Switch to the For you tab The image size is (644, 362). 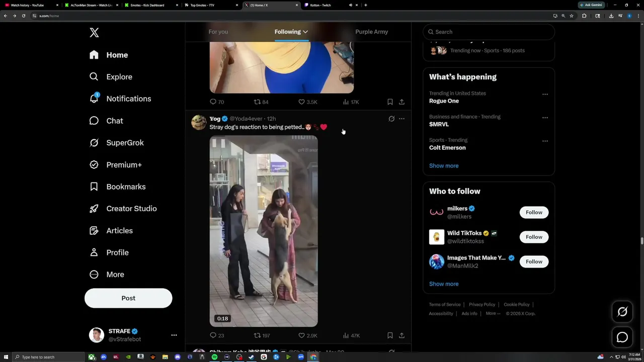[x=218, y=32]
